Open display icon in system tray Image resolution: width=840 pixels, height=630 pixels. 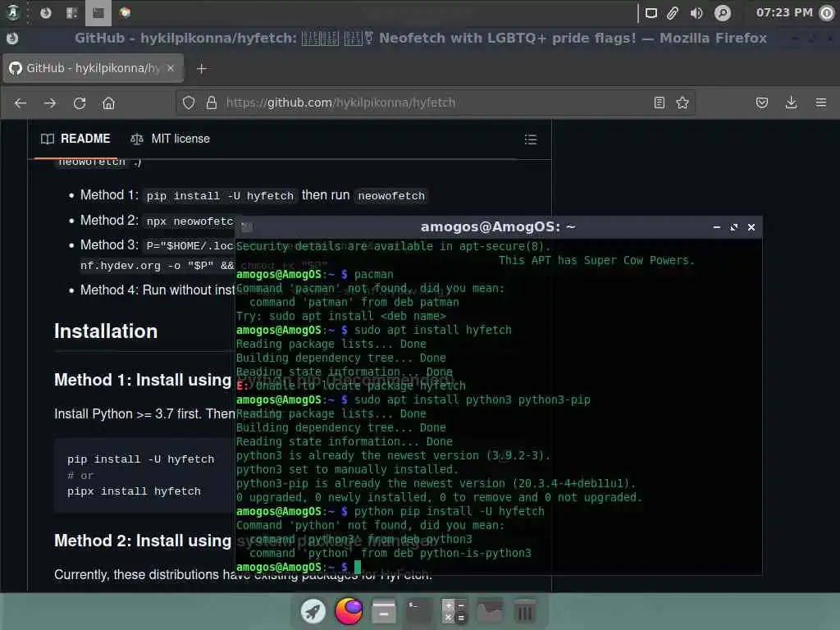point(651,13)
